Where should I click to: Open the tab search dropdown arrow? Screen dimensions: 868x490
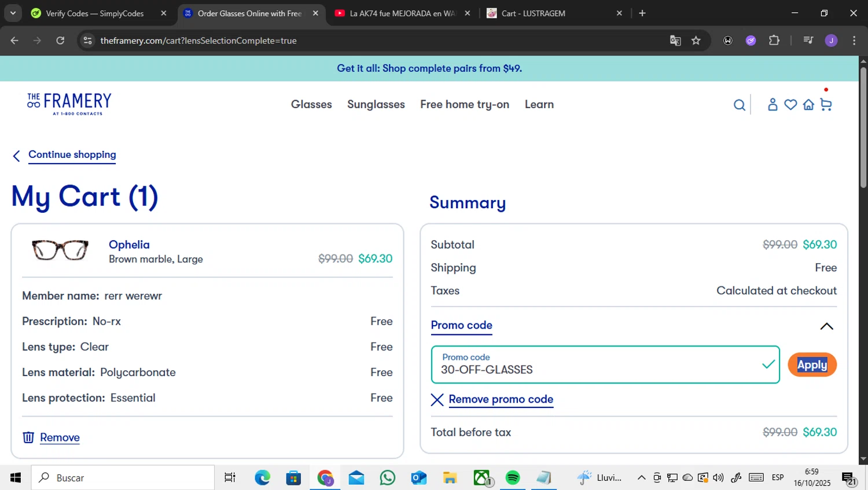(x=13, y=13)
